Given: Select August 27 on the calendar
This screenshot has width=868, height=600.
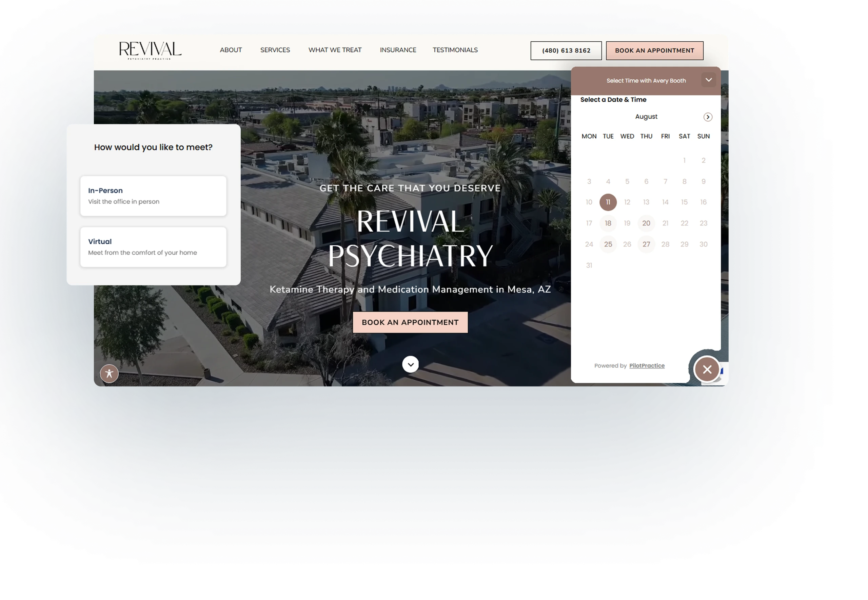Looking at the screenshot, I should [646, 244].
